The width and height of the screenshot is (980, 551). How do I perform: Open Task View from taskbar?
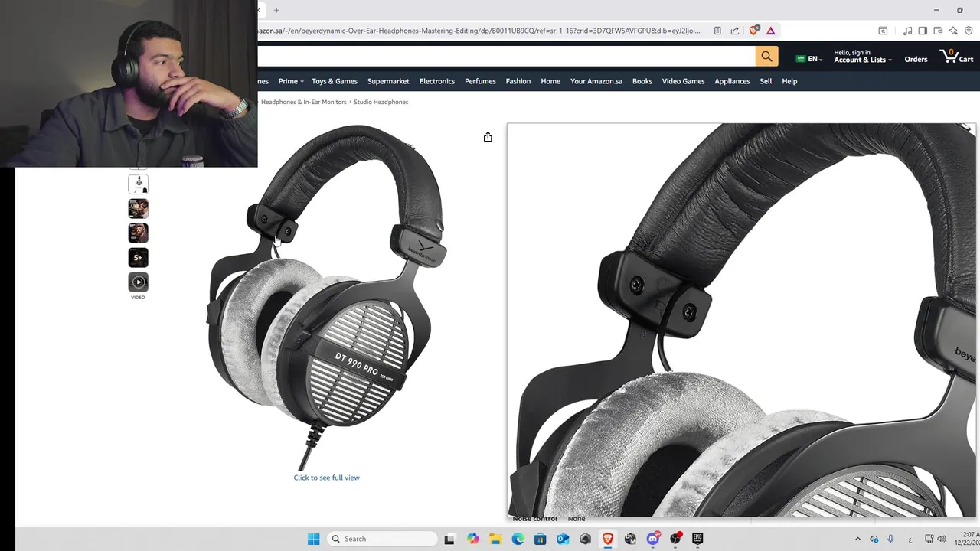(449, 539)
